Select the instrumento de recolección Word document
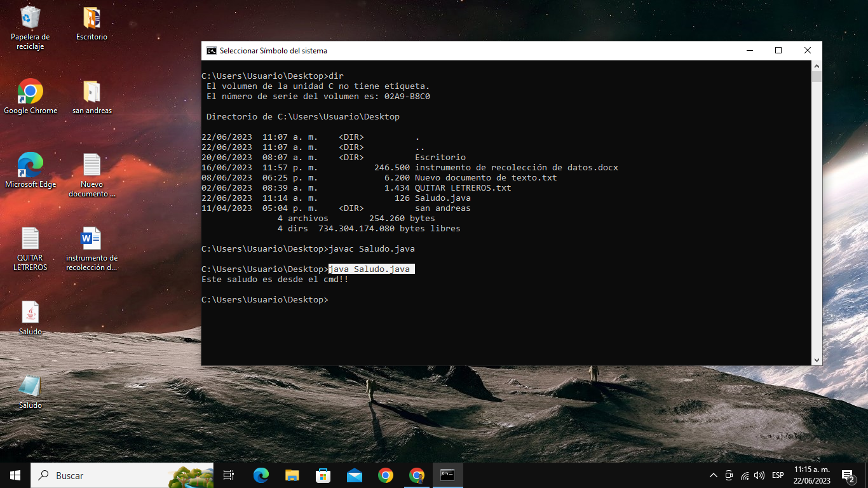This screenshot has height=488, width=868. (x=92, y=249)
